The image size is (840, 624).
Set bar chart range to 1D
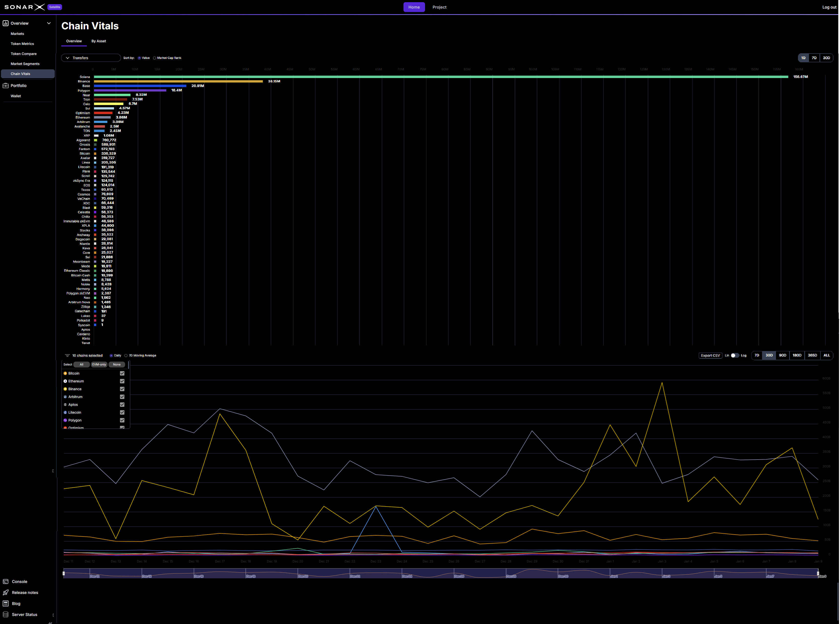pos(803,58)
